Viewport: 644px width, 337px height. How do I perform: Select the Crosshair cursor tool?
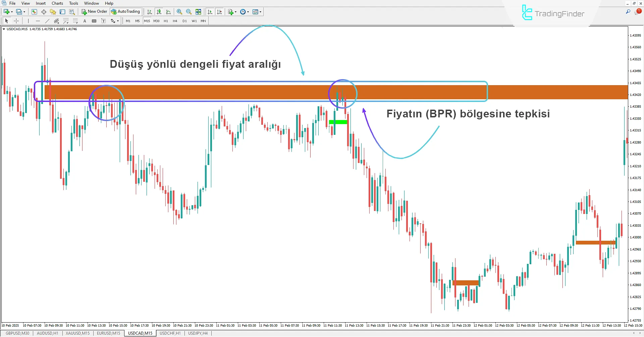pyautogui.click(x=16, y=21)
